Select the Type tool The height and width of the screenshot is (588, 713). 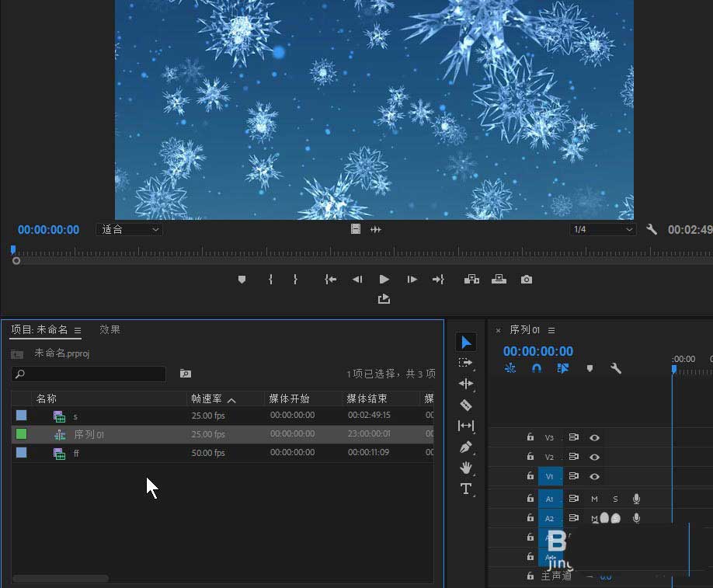[466, 489]
